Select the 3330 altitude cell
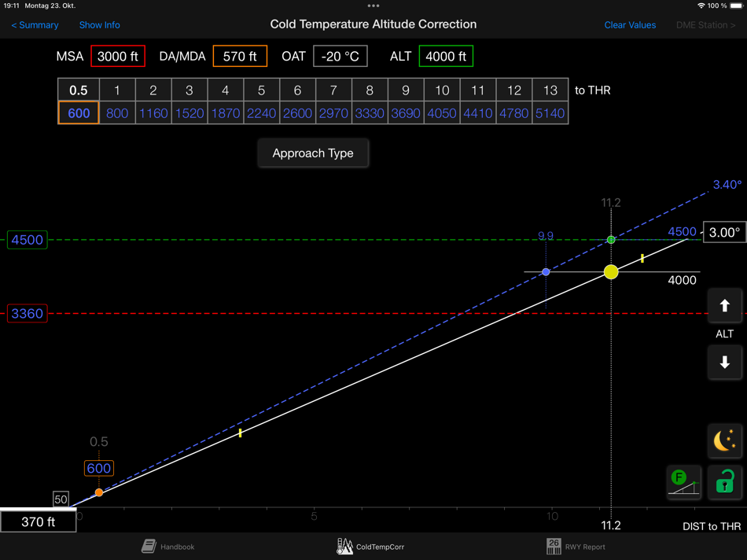The height and width of the screenshot is (560, 747). point(370,113)
